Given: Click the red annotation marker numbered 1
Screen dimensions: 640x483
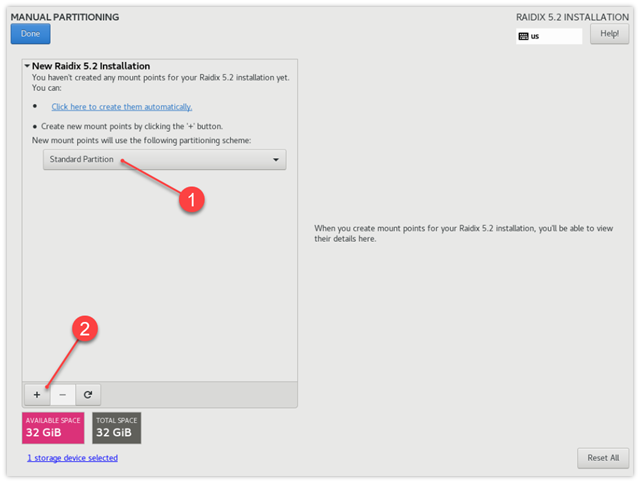Looking at the screenshot, I should pos(190,199).
